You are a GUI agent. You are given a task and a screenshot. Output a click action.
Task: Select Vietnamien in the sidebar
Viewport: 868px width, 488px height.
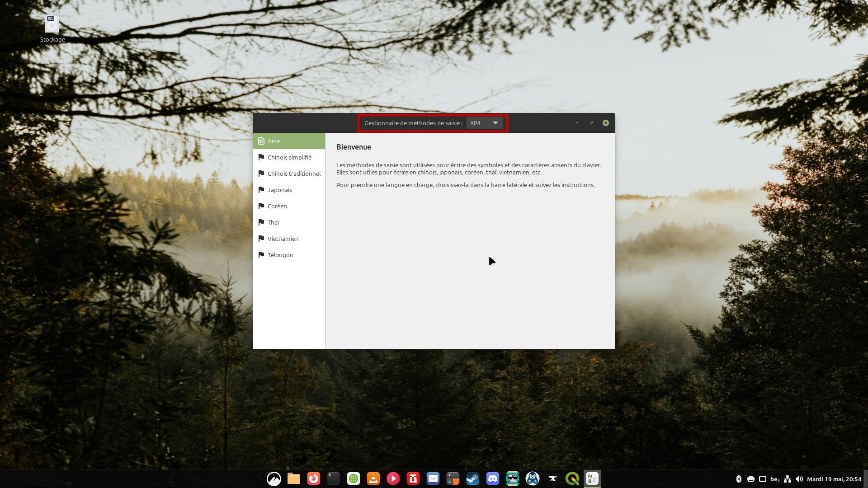(289, 239)
